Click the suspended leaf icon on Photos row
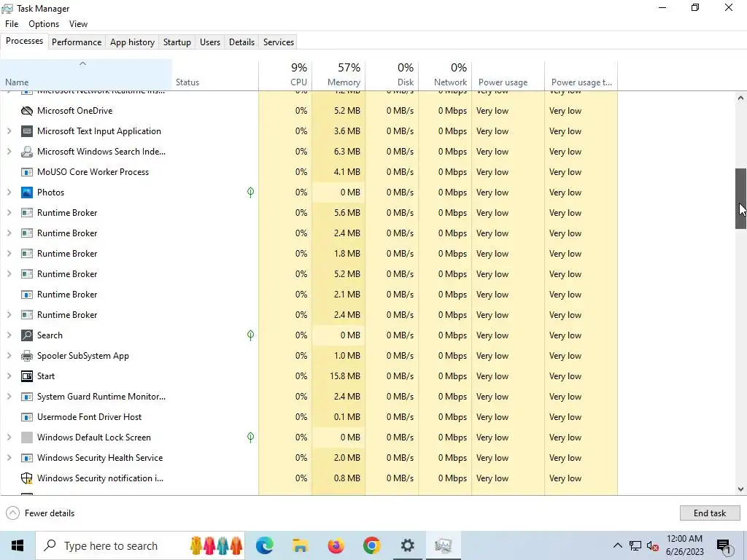747x560 pixels. click(251, 192)
